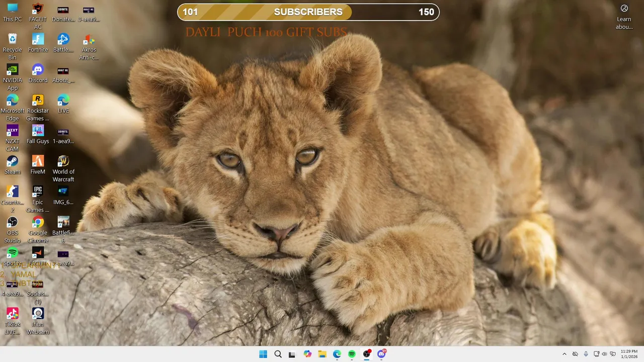
Task: Click the microphone tray icon
Action: (586, 354)
